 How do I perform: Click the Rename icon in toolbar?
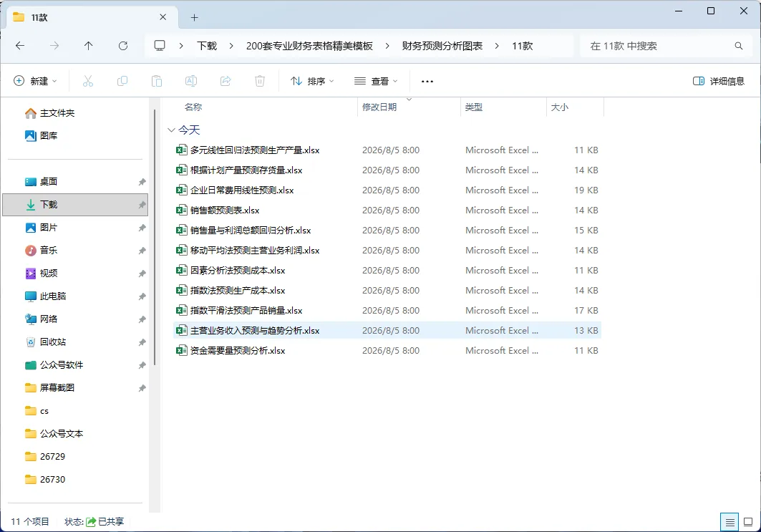[191, 81]
